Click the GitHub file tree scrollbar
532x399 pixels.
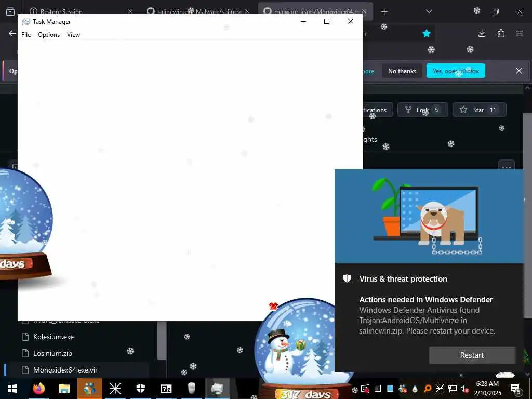tap(162, 340)
